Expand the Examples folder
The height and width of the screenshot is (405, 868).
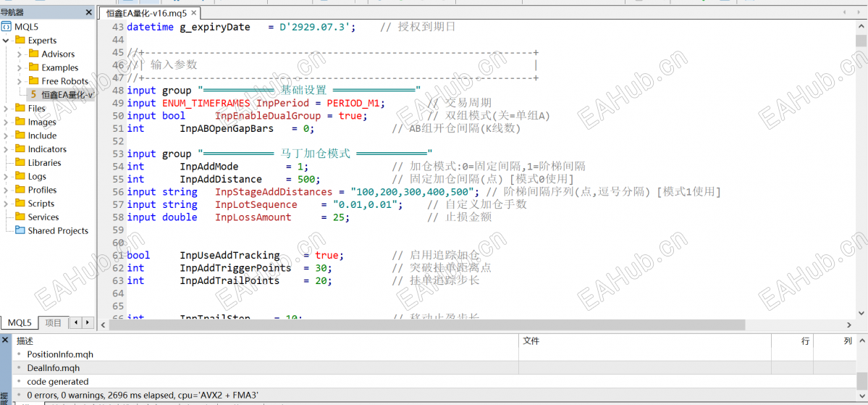[20, 67]
